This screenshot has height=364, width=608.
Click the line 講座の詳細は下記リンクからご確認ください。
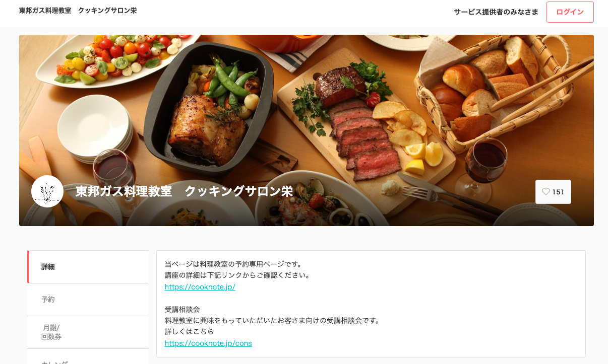pos(237,275)
